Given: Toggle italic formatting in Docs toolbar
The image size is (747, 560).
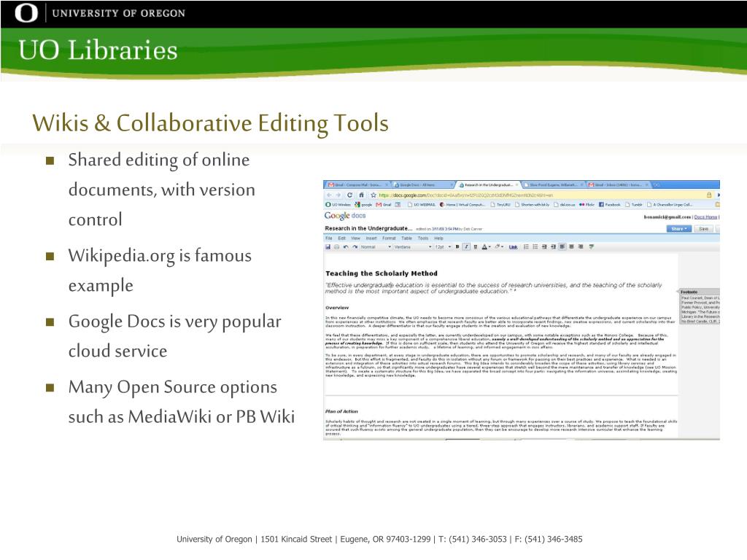Looking at the screenshot, I should tap(466, 246).
